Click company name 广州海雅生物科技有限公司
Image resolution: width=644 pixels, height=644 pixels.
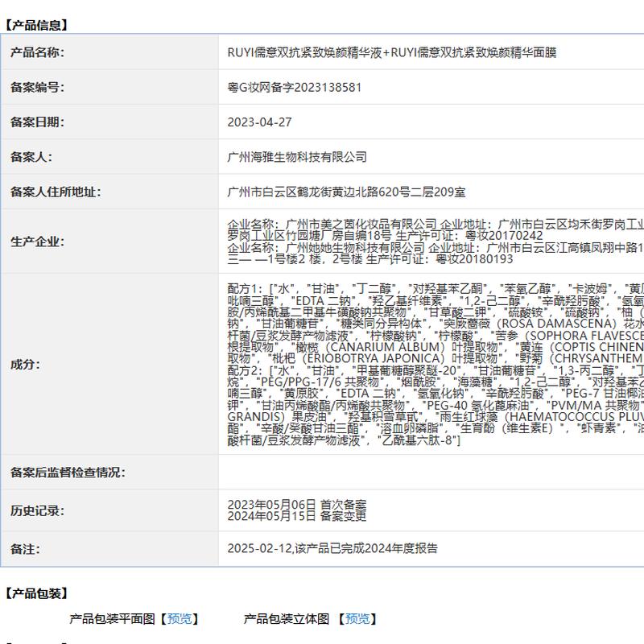297,157
